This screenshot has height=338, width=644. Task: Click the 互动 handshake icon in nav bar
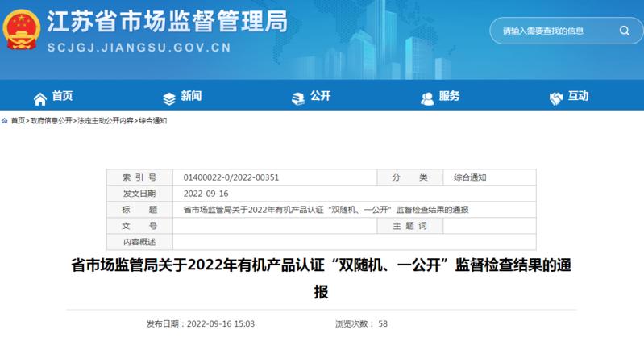tap(555, 98)
